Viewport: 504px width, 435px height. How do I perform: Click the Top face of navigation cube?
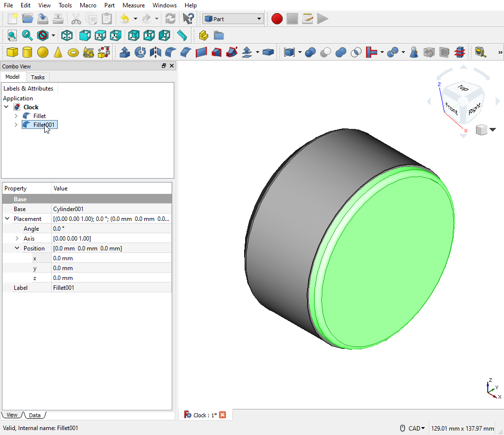coord(463,88)
